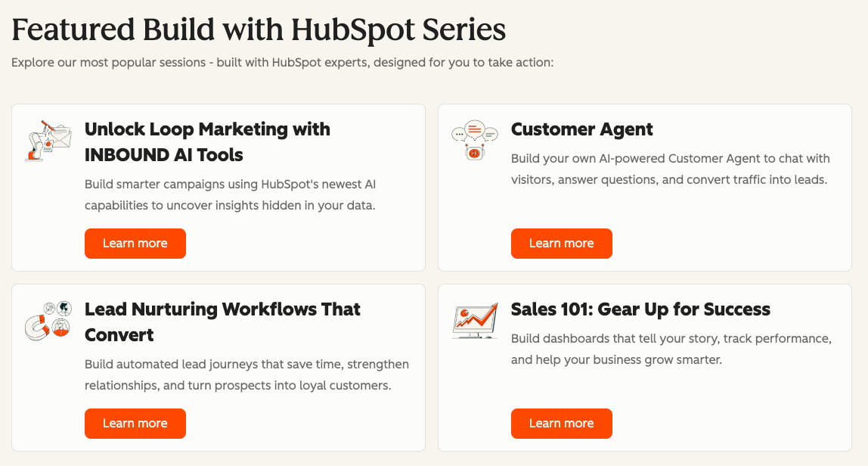Open Lead Nurturing Workflows That Convert title
Screen dimensions: 868x466
click(222, 322)
